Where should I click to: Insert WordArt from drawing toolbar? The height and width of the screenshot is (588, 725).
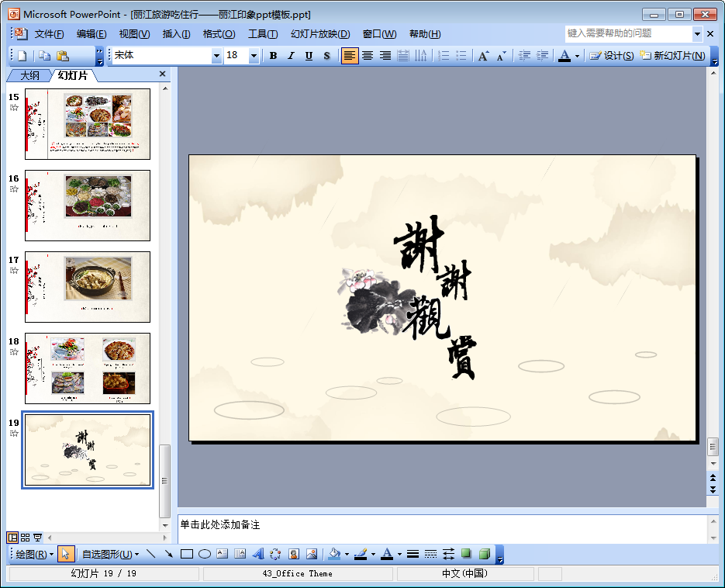258,554
